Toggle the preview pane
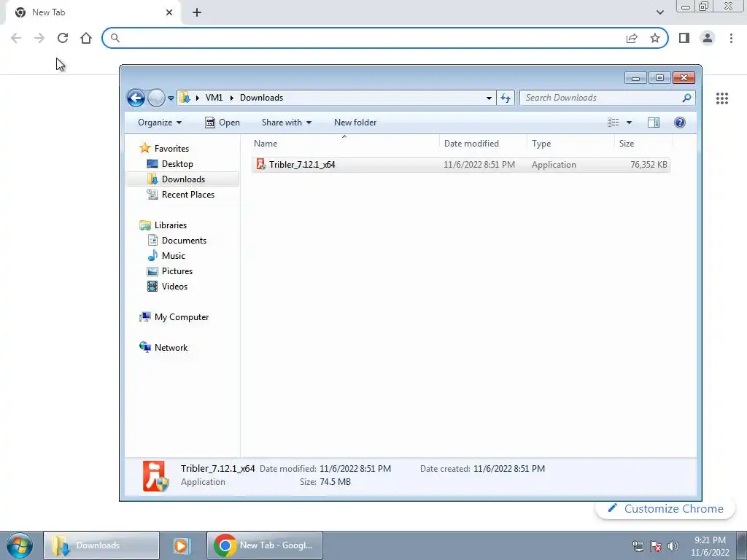This screenshot has width=747, height=560. (654, 122)
